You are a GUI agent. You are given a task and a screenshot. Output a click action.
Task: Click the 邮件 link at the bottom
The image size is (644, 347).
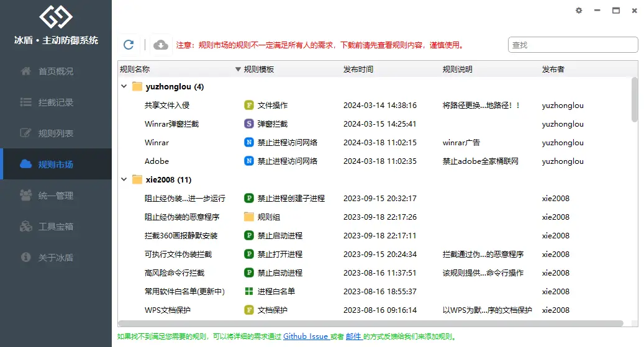(x=353, y=336)
